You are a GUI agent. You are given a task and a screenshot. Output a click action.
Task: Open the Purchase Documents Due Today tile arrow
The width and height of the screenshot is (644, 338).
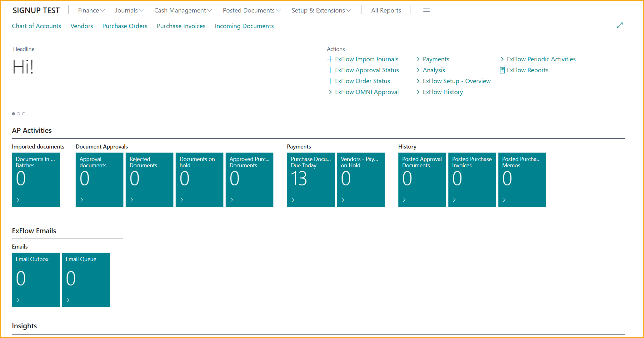[293, 200]
